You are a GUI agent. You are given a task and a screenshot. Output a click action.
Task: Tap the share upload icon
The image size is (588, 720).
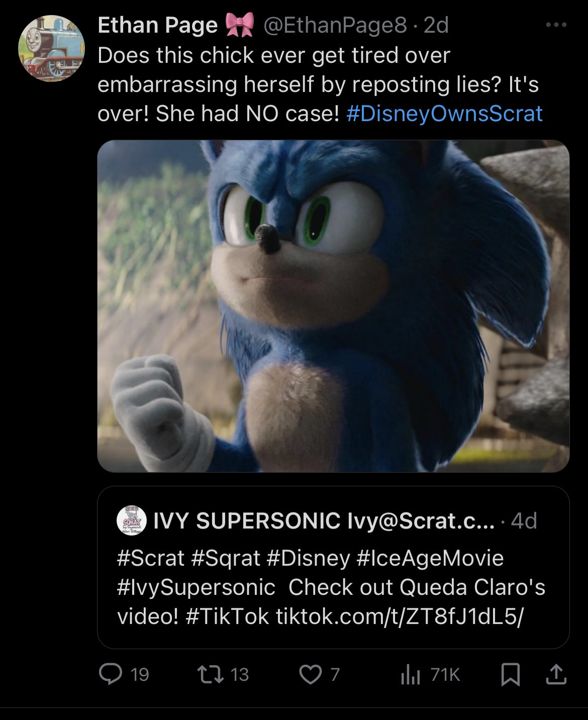tap(556, 674)
